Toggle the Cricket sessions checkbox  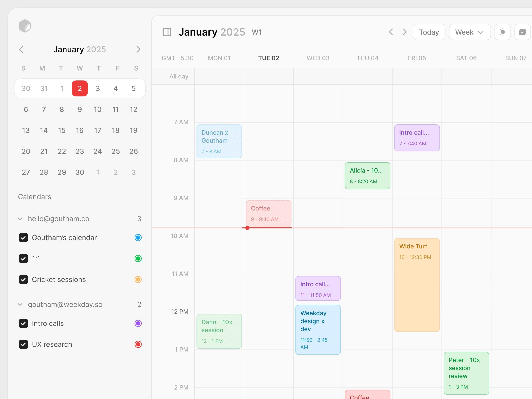[x=23, y=279]
